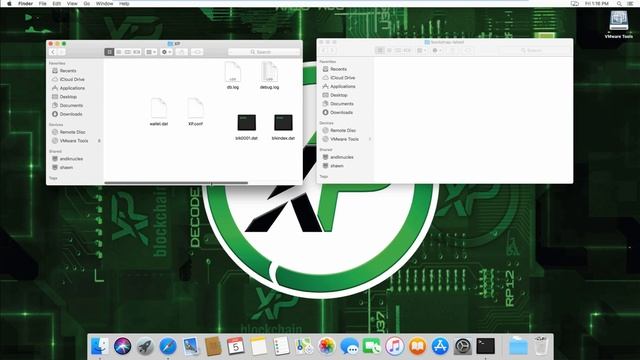Open Applications in right Finder window sidebar
The height and width of the screenshot is (360, 640).
pos(342,87)
